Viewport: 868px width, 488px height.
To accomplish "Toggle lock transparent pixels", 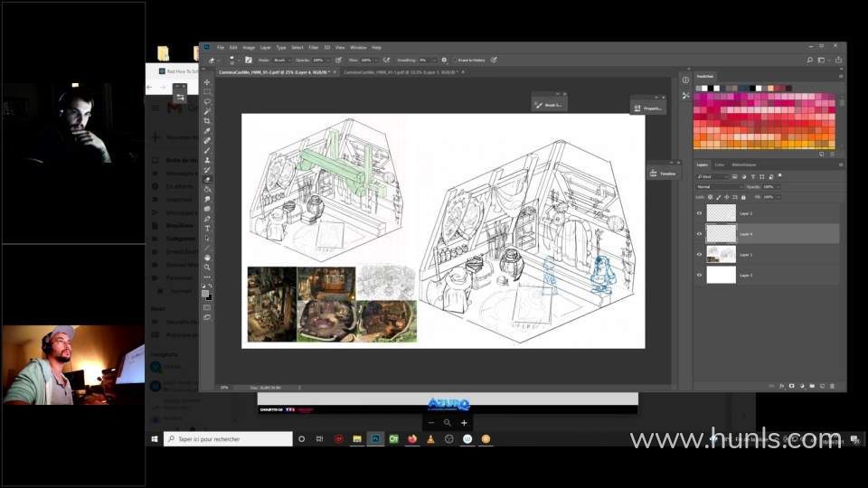I will [x=711, y=198].
